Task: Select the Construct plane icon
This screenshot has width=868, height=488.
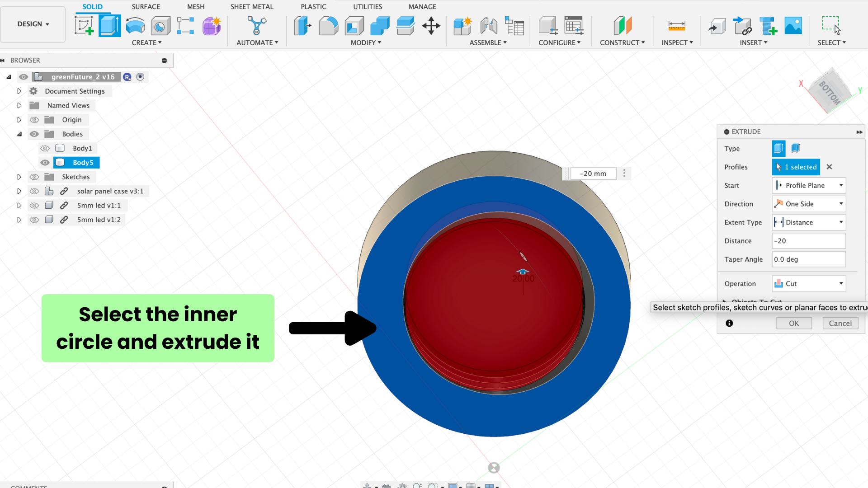Action: tap(623, 26)
